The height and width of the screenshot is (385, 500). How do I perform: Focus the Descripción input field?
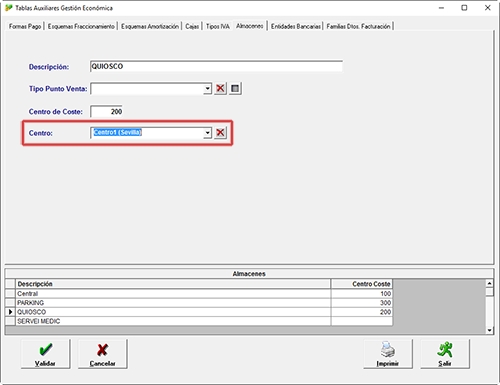[216, 66]
